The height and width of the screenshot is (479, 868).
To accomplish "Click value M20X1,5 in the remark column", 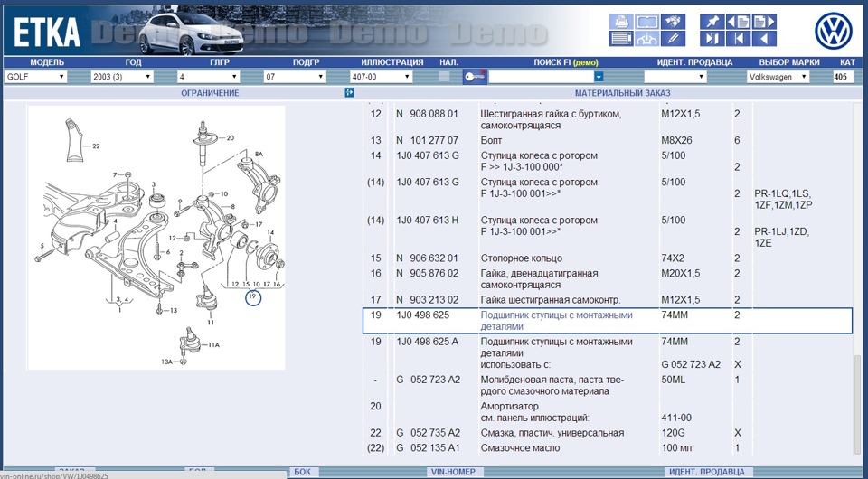I will (x=680, y=273).
